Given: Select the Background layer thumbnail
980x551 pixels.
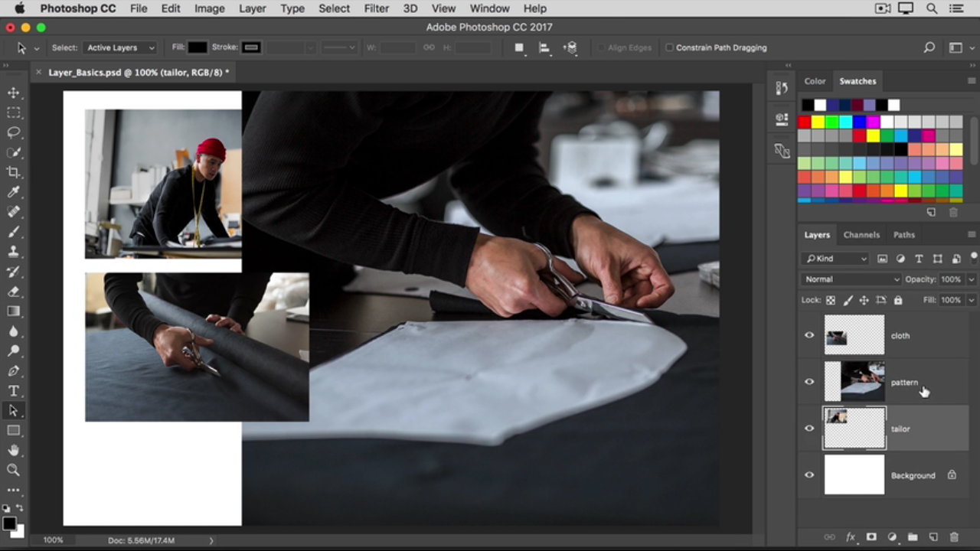Looking at the screenshot, I should [854, 475].
